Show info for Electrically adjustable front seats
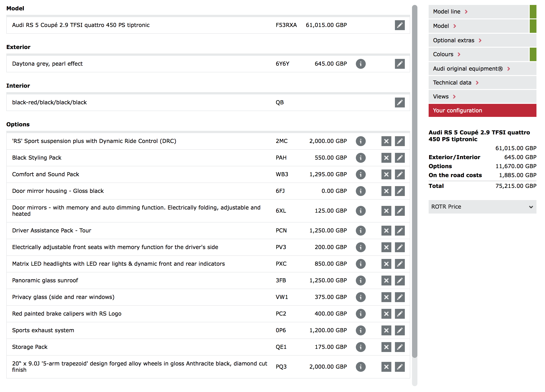 click(360, 247)
